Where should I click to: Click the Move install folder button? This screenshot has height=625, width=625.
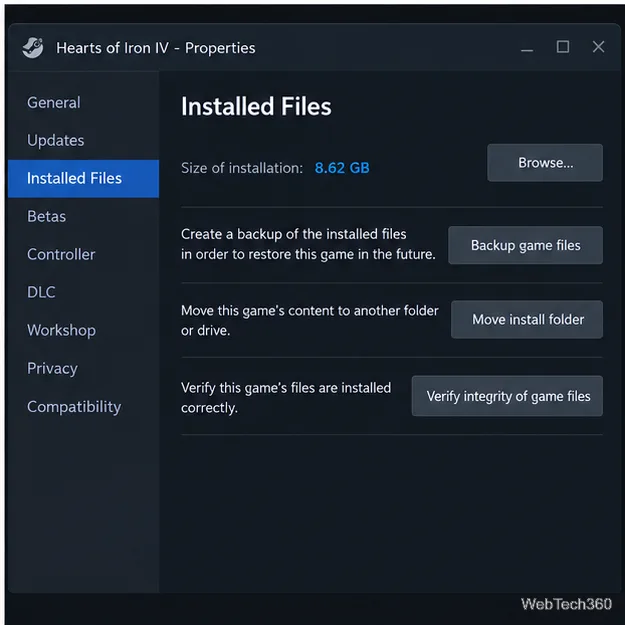pyautogui.click(x=527, y=320)
